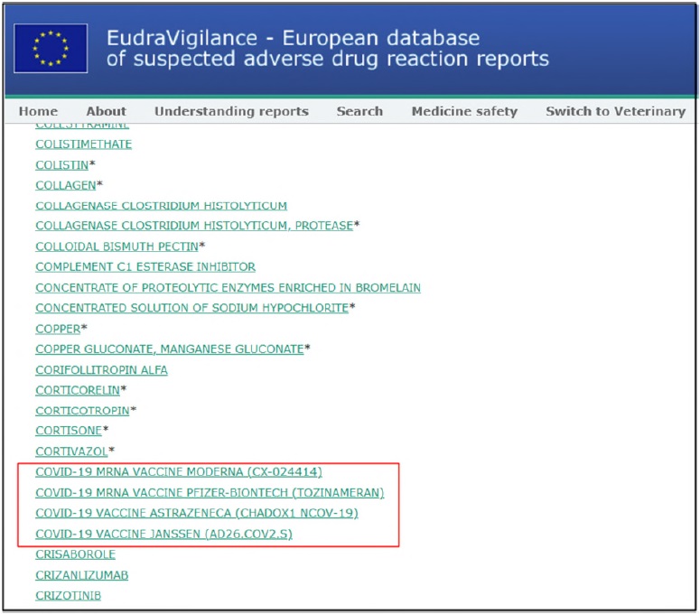Screen dimensions: 700x614
Task: Open COLLAGENASE CLOSTRIDIUM HISTOLYTICUM link
Action: [161, 206]
